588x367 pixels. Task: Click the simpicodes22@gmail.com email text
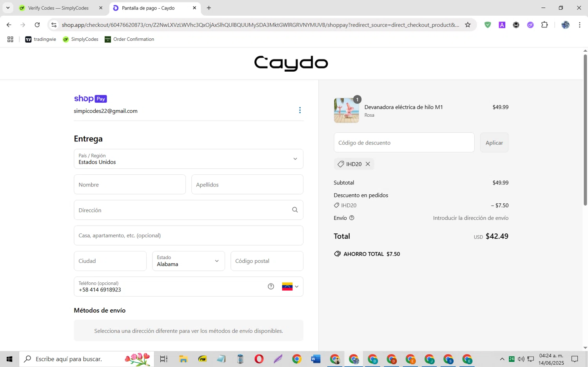(x=105, y=111)
